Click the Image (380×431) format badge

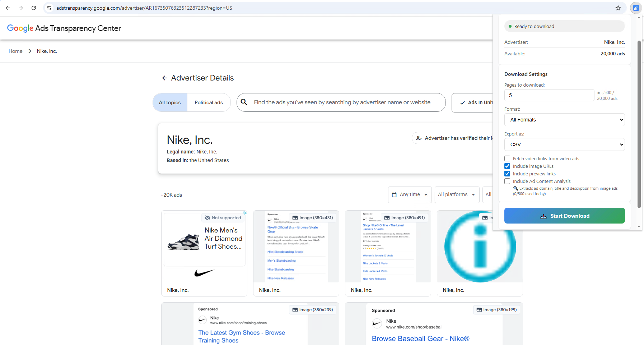coord(313,218)
